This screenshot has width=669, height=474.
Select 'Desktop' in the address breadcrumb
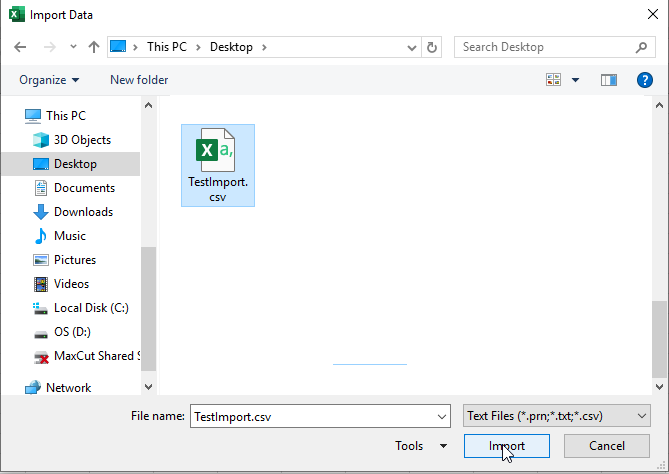(231, 47)
